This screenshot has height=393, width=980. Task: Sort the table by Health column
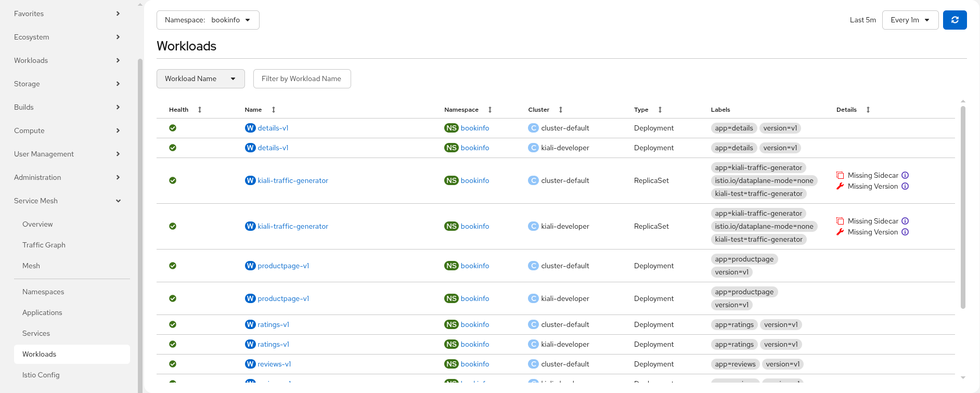[200, 110]
